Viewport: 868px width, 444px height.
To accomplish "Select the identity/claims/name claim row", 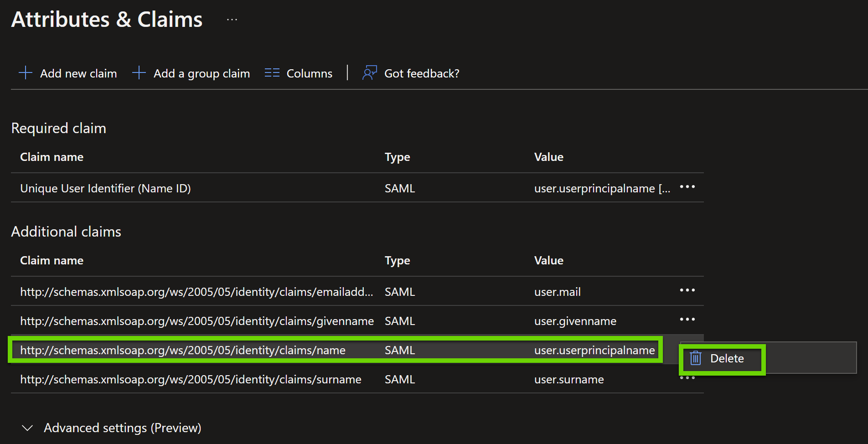I will point(183,350).
